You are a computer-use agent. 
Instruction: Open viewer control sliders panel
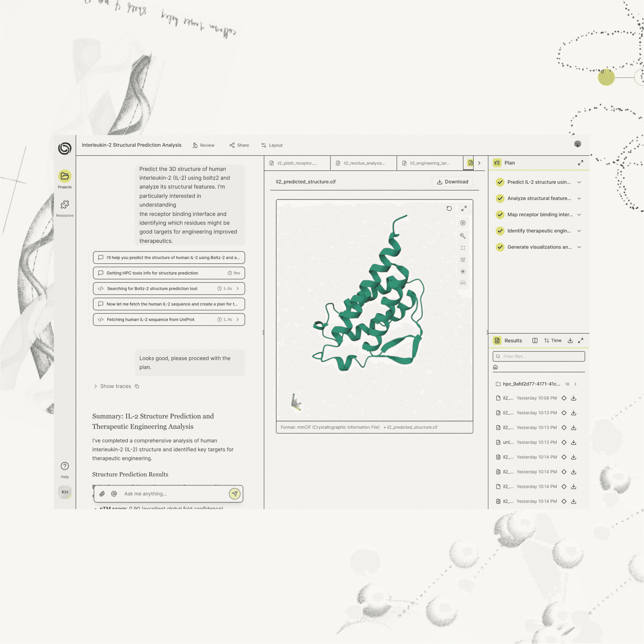point(463,260)
